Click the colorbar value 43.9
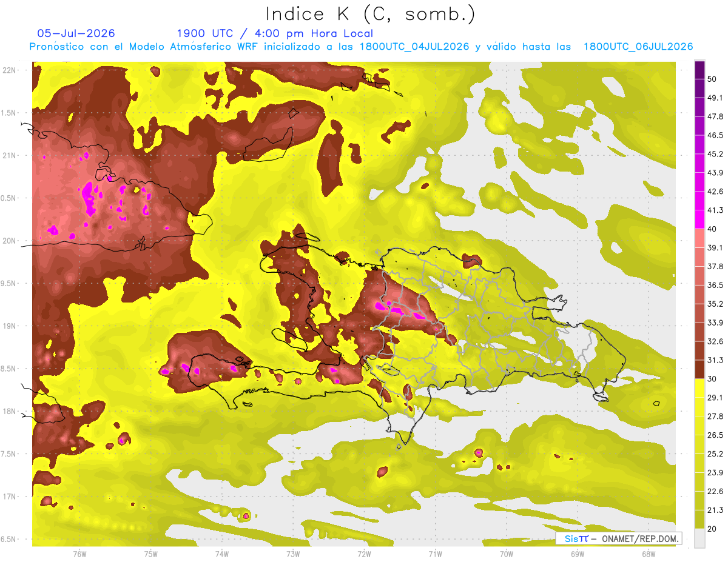This screenshot has height=562, width=728. pos(715,173)
